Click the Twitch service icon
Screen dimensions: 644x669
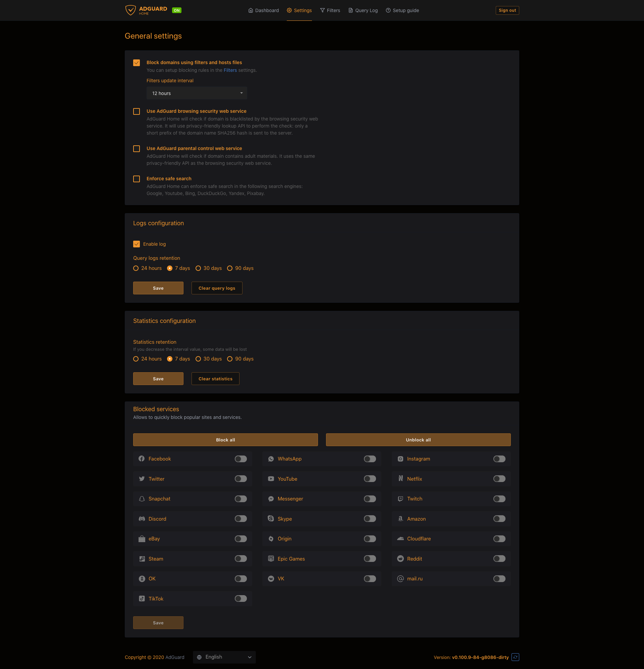[x=400, y=499]
